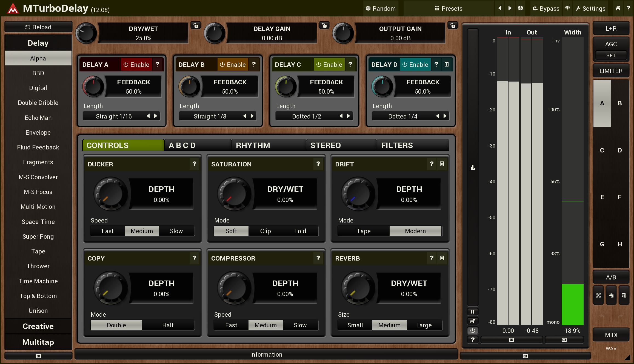Open DELAY D advanced settings icon

click(447, 64)
